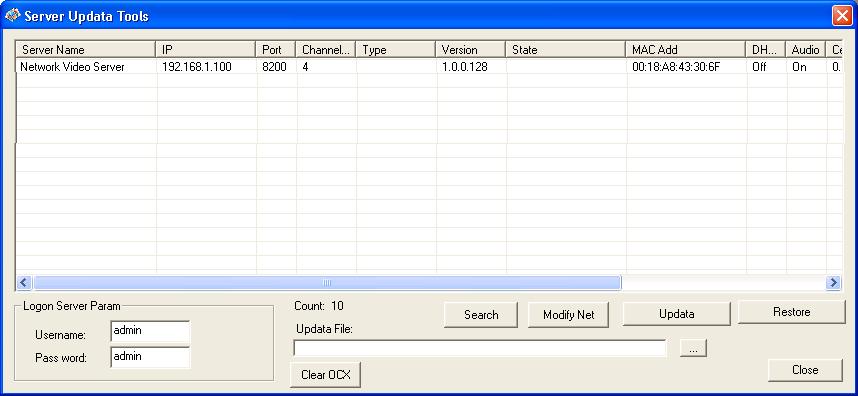Click the Clear OCX button
Viewport: 858px width, 396px height.
(x=326, y=375)
